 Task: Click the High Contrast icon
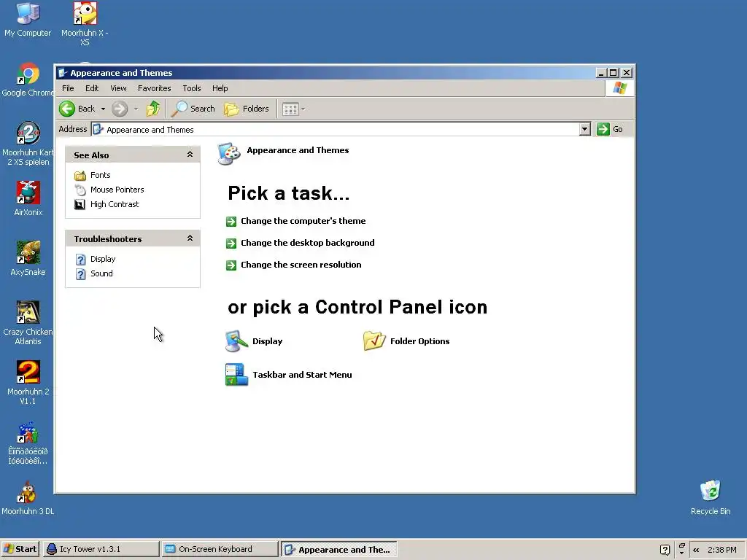80,205
